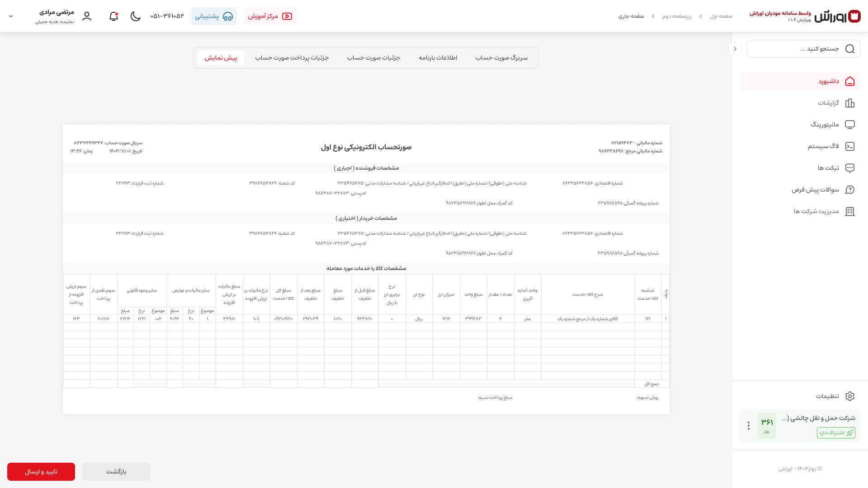The image size is (868, 488).
Task: Open the جزئیات پرداخت صورت حساب tab
Action: [292, 58]
